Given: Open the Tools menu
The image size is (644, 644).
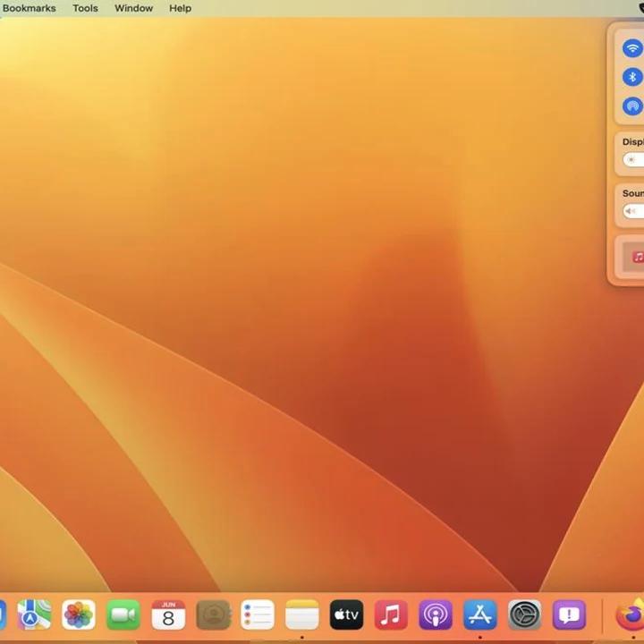Looking at the screenshot, I should pyautogui.click(x=85, y=8).
